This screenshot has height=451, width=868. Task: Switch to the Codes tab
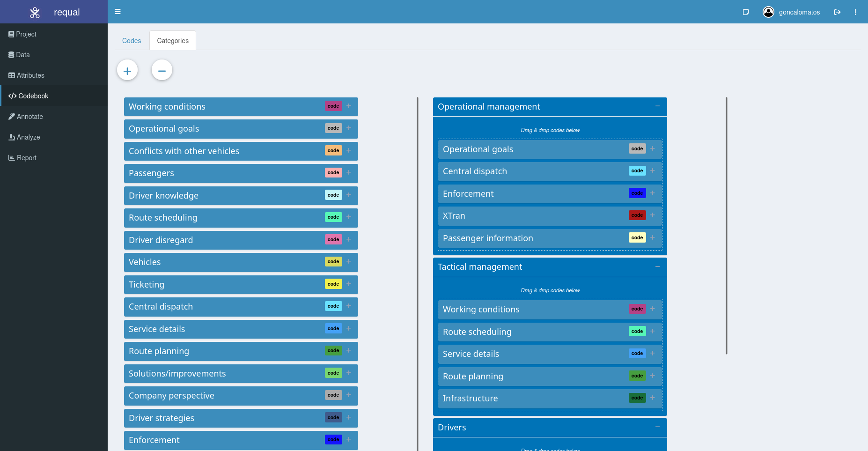coord(132,41)
